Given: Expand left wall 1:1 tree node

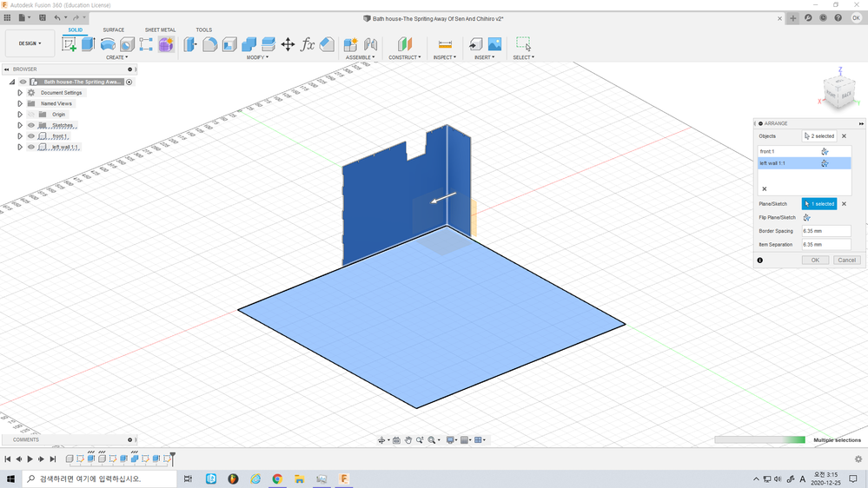Looking at the screenshot, I should pyautogui.click(x=20, y=147).
